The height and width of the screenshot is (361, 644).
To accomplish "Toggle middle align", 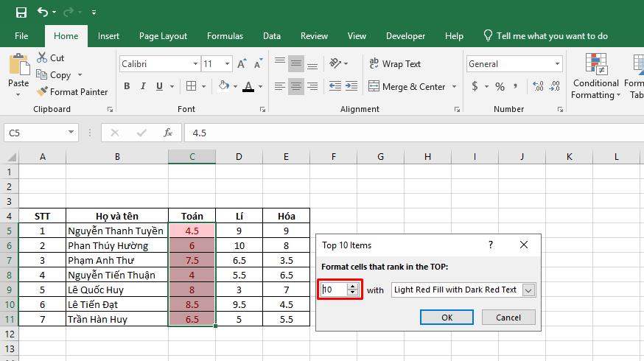I will click(x=296, y=63).
